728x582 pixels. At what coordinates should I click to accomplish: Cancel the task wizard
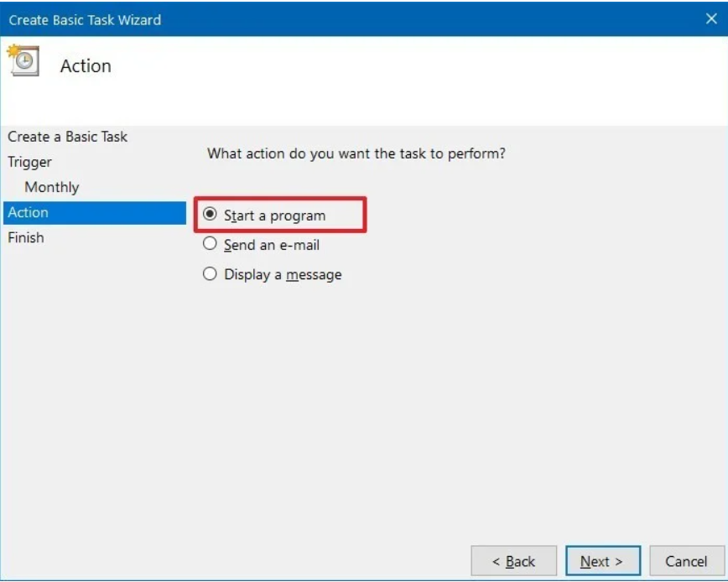pyautogui.click(x=686, y=561)
